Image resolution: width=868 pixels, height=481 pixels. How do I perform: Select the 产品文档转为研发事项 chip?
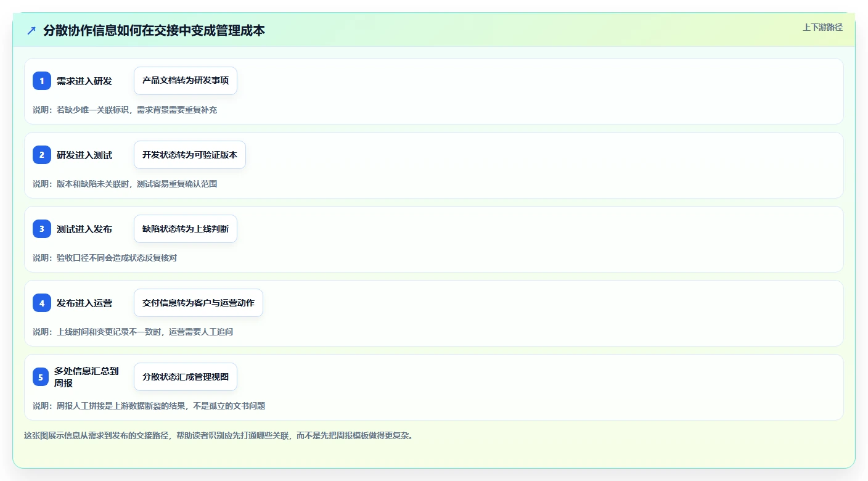(186, 81)
